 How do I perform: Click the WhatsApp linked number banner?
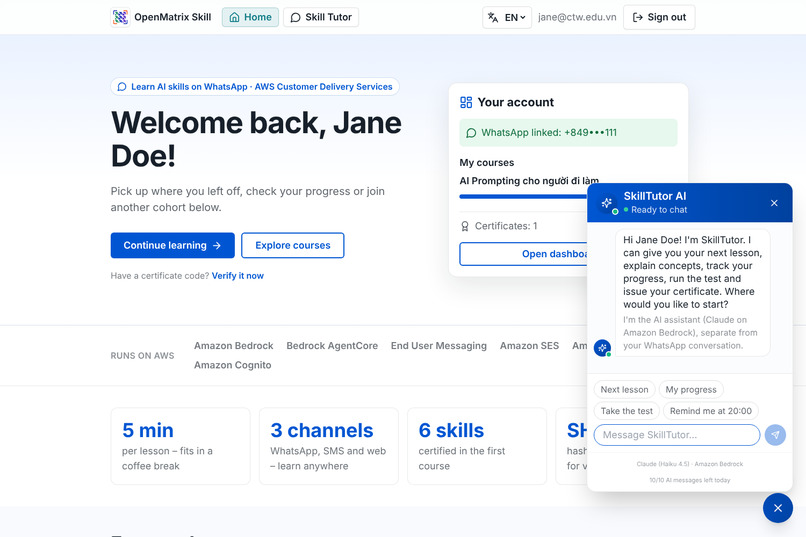[x=568, y=133]
